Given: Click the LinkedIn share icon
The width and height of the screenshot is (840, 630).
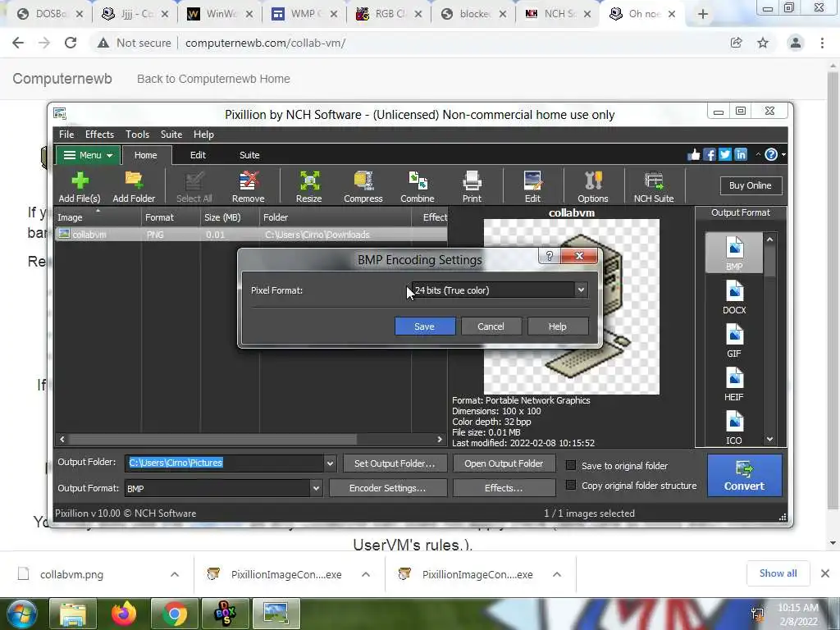Looking at the screenshot, I should [x=741, y=155].
